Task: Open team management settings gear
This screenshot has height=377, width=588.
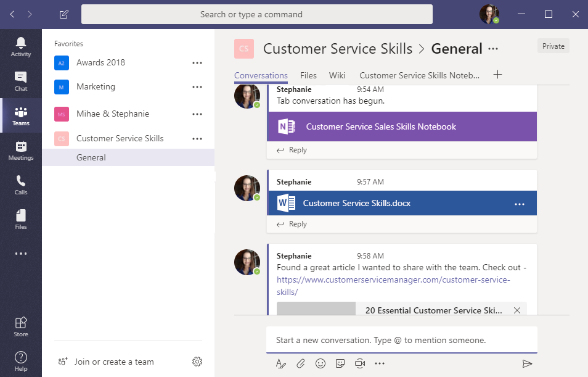Action: pos(197,362)
